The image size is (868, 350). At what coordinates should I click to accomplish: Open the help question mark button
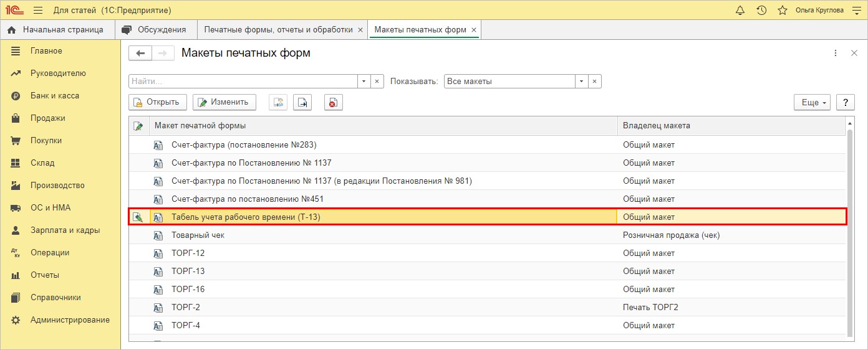point(845,102)
